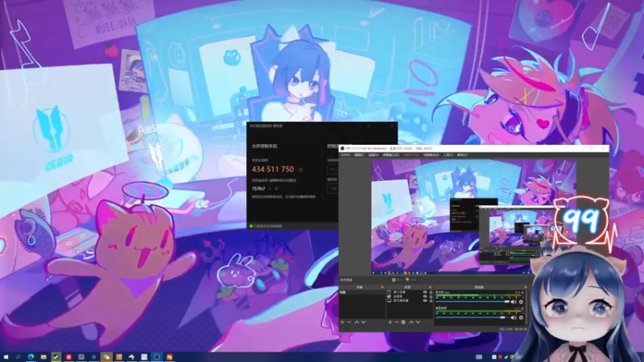Open the Help menu in OBS

pos(462,155)
